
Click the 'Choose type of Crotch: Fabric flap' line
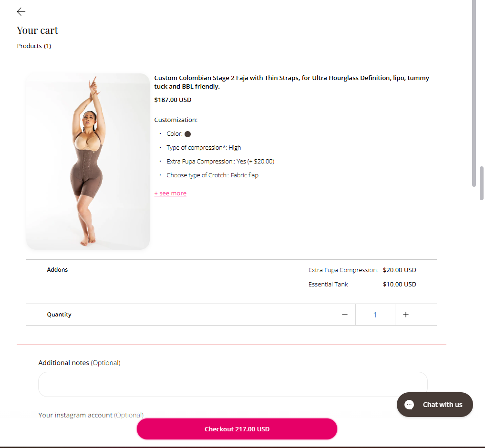pos(212,175)
